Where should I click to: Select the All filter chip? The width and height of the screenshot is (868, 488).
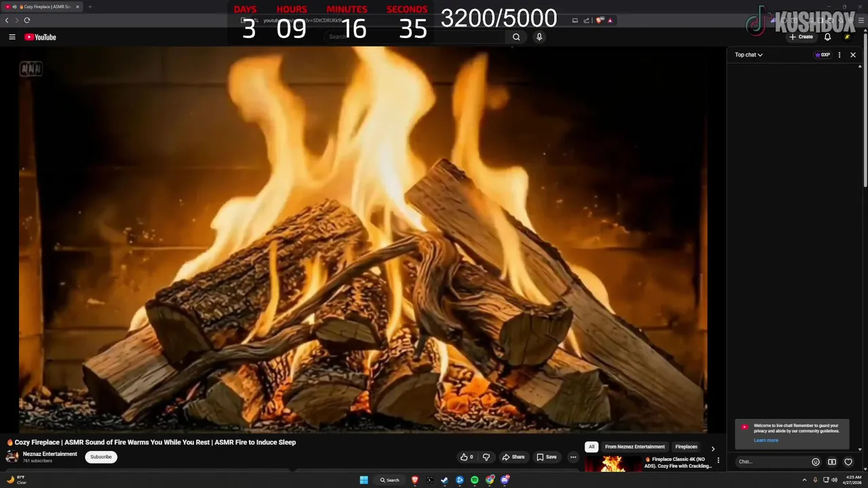click(x=591, y=447)
